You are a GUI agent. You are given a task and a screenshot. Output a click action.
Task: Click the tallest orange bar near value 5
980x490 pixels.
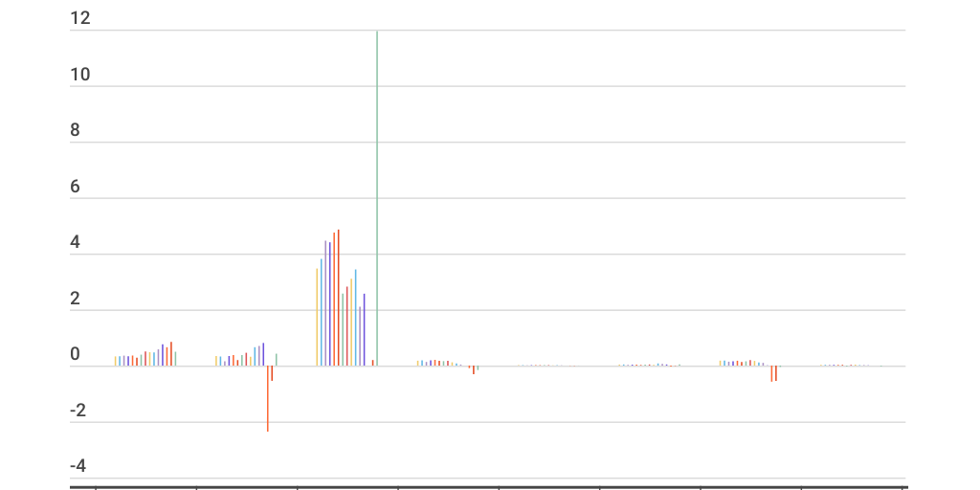[x=338, y=297]
